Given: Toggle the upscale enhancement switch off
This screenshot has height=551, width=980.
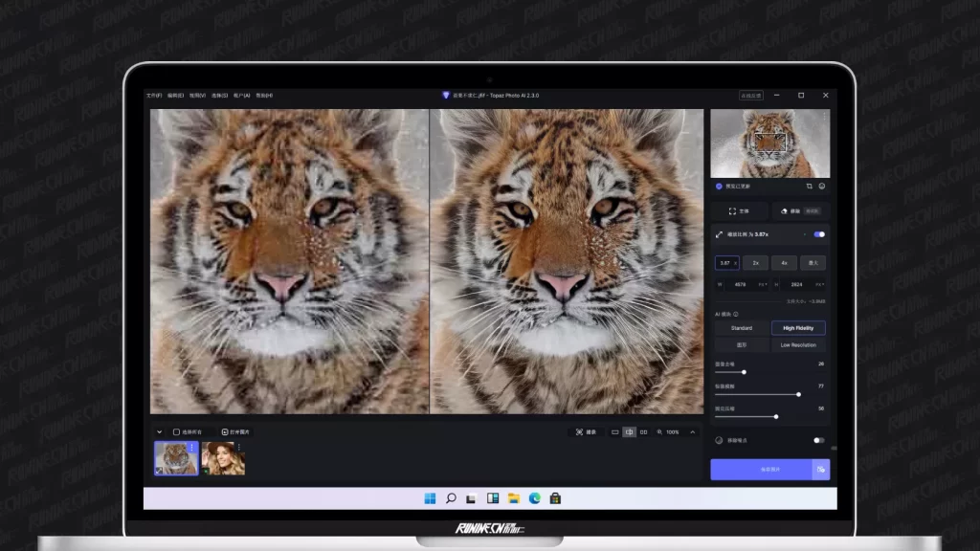Looking at the screenshot, I should [819, 234].
